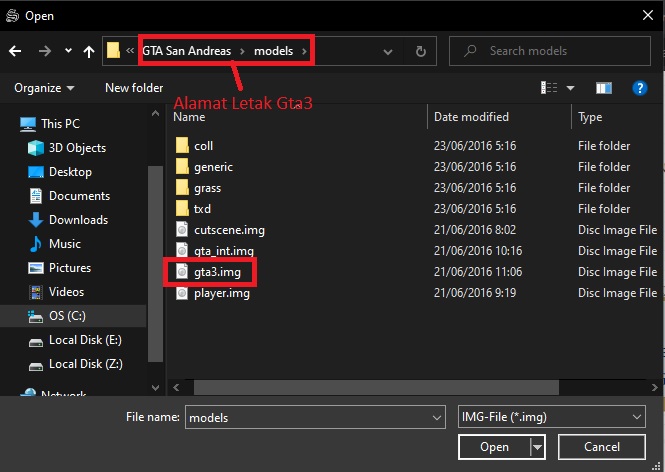Click the sidebar scroll down arrow

155,388
